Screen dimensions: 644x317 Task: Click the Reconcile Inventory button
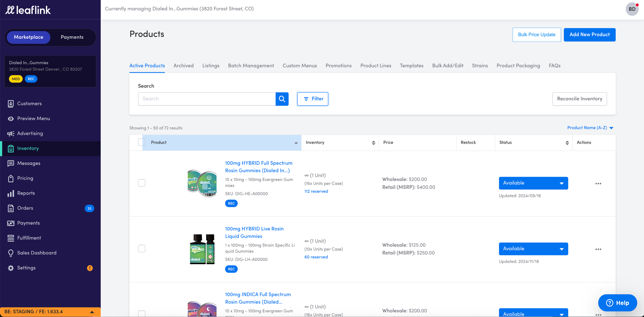click(x=580, y=99)
